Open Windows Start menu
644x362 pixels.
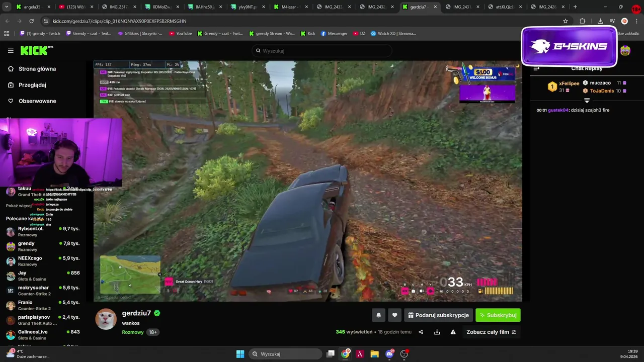coord(240,354)
